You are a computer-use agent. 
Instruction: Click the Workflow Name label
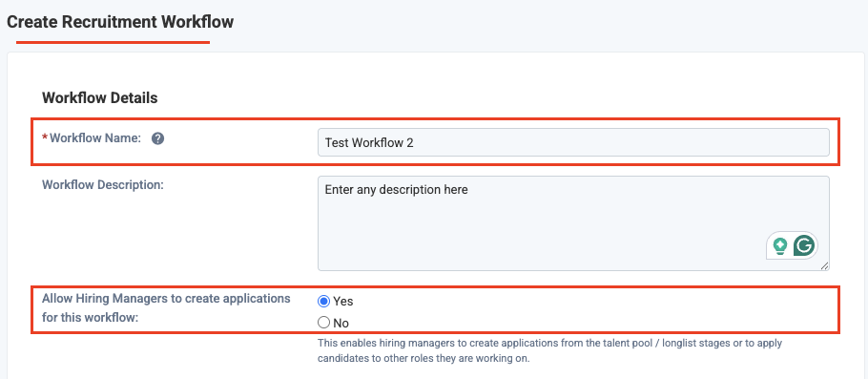tap(95, 138)
